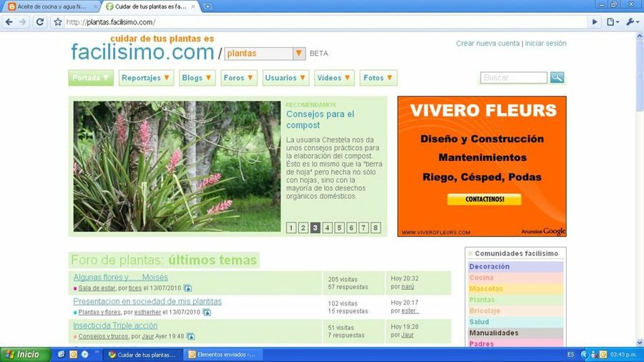Open the browser page menu icon

pyautogui.click(x=613, y=22)
